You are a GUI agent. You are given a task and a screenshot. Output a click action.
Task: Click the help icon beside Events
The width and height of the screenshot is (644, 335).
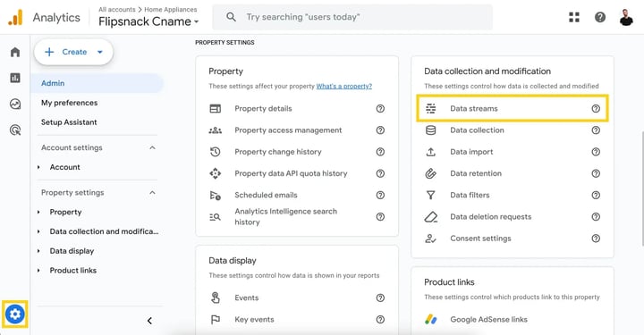point(380,298)
